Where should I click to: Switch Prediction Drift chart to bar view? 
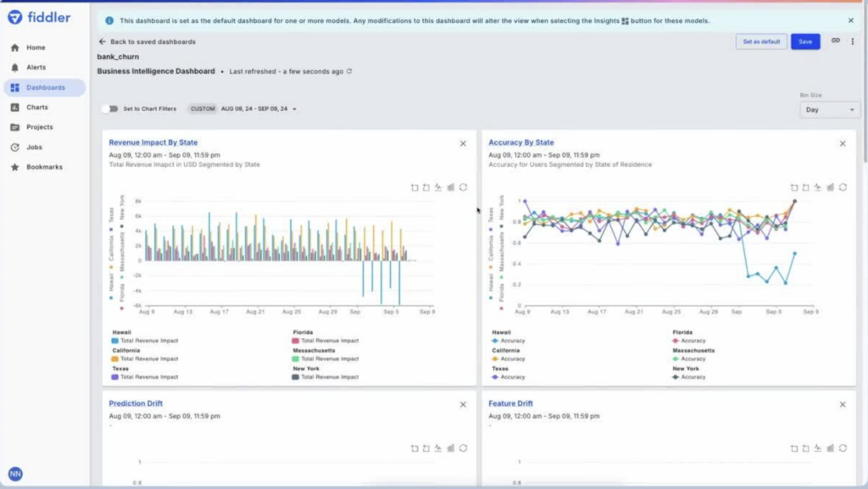(x=451, y=448)
